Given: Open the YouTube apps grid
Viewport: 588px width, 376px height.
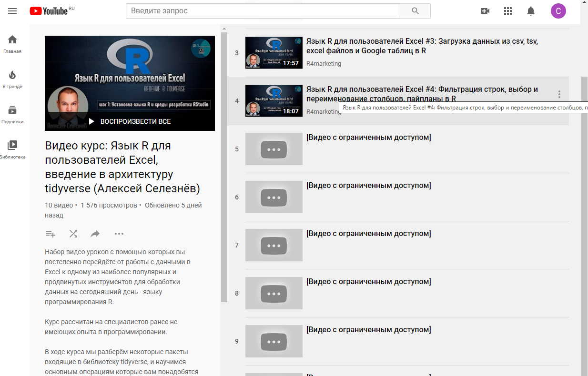Looking at the screenshot, I should pyautogui.click(x=508, y=11).
